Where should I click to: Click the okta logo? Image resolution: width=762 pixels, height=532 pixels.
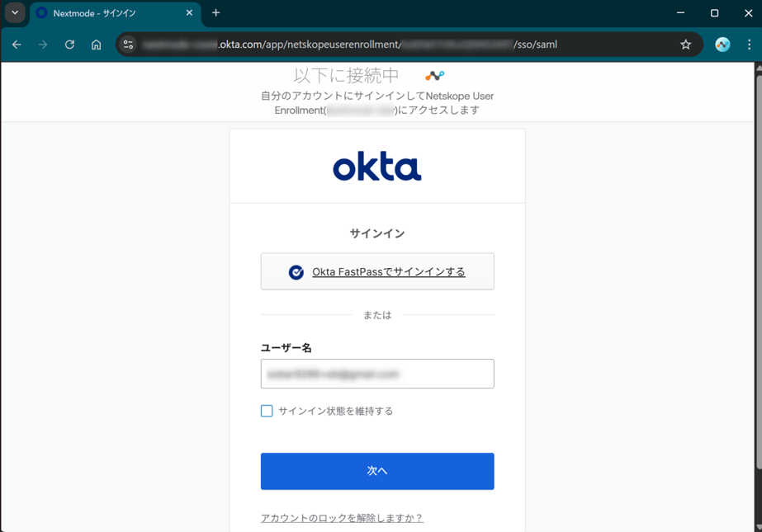377,166
